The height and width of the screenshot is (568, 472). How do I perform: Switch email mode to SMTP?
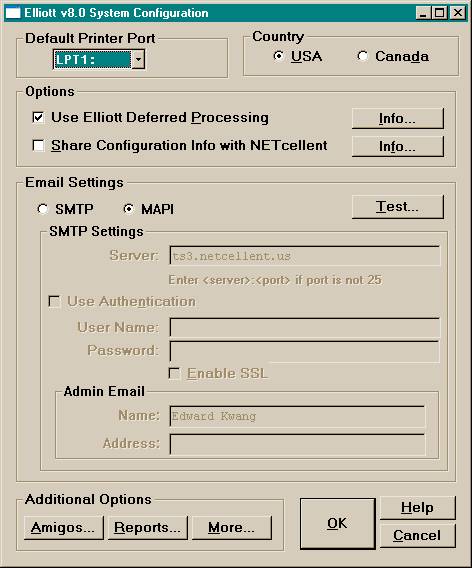42,209
